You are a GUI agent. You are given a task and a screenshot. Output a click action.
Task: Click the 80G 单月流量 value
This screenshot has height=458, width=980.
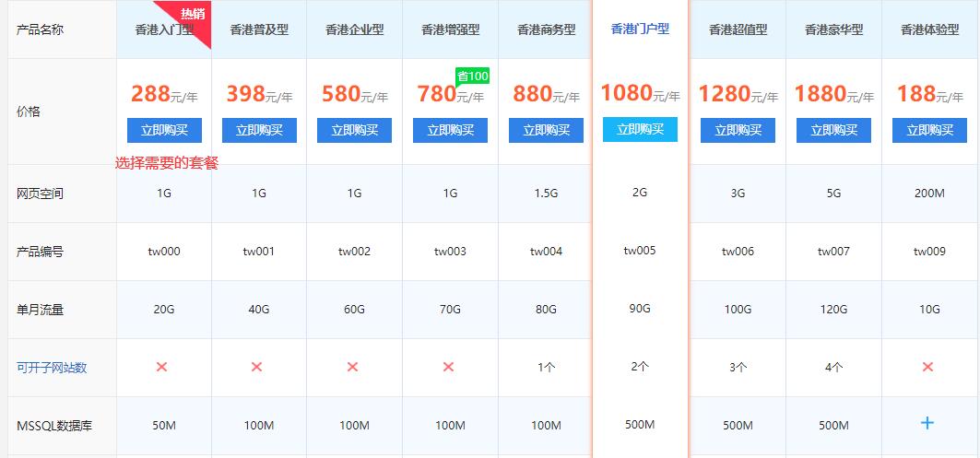pos(546,310)
